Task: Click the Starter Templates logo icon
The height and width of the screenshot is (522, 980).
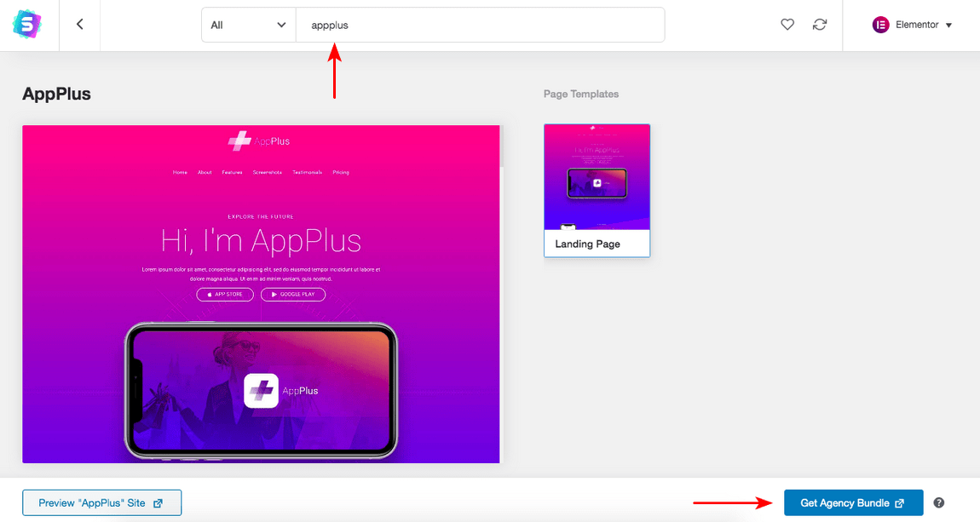Action: click(27, 25)
